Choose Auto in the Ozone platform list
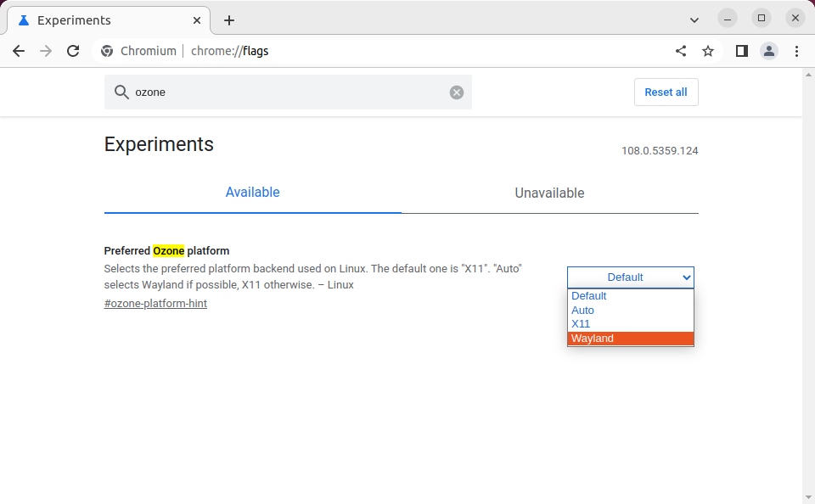Viewport: 815px width, 504px height. 630,311
